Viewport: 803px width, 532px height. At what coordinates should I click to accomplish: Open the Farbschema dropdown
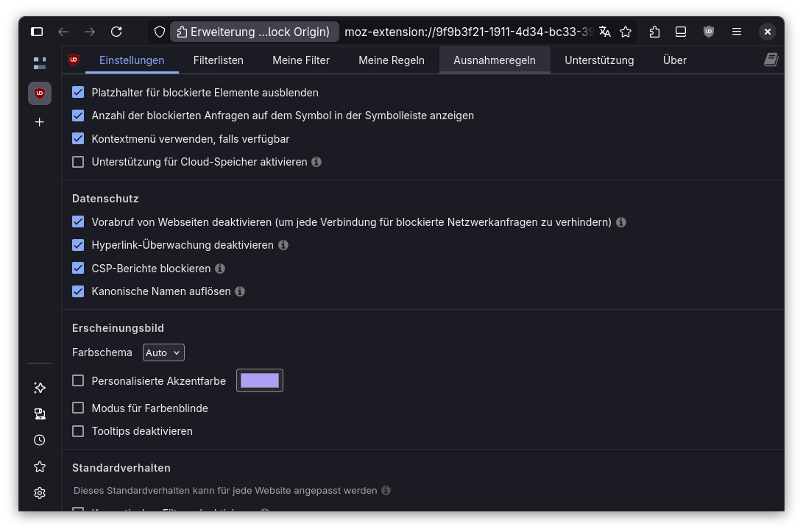(163, 352)
